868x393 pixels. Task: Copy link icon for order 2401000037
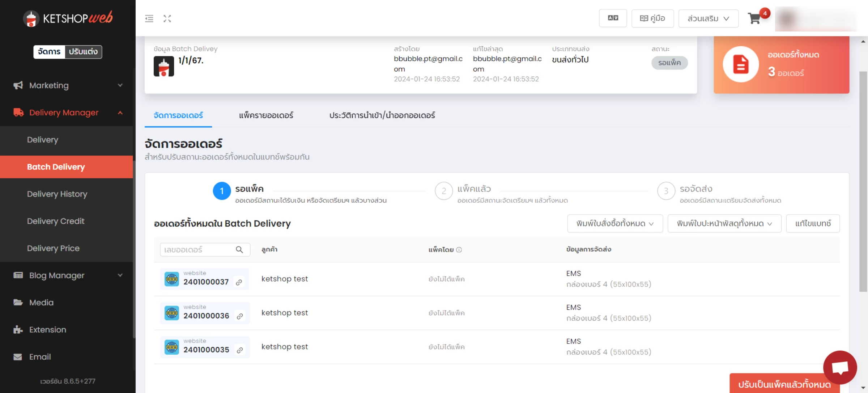239,282
